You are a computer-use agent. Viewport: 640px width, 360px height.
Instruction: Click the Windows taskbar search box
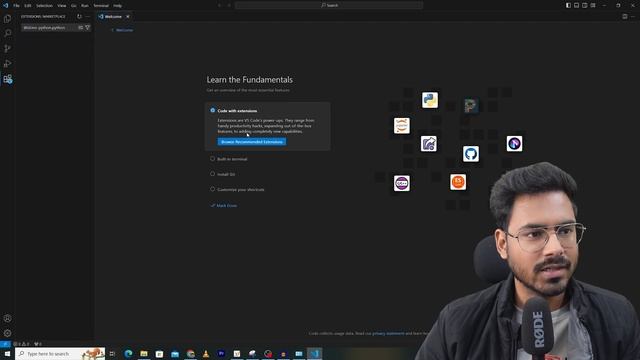(60, 353)
